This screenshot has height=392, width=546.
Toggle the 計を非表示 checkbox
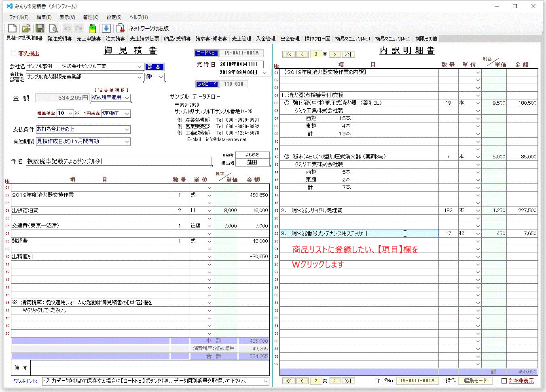point(504,381)
